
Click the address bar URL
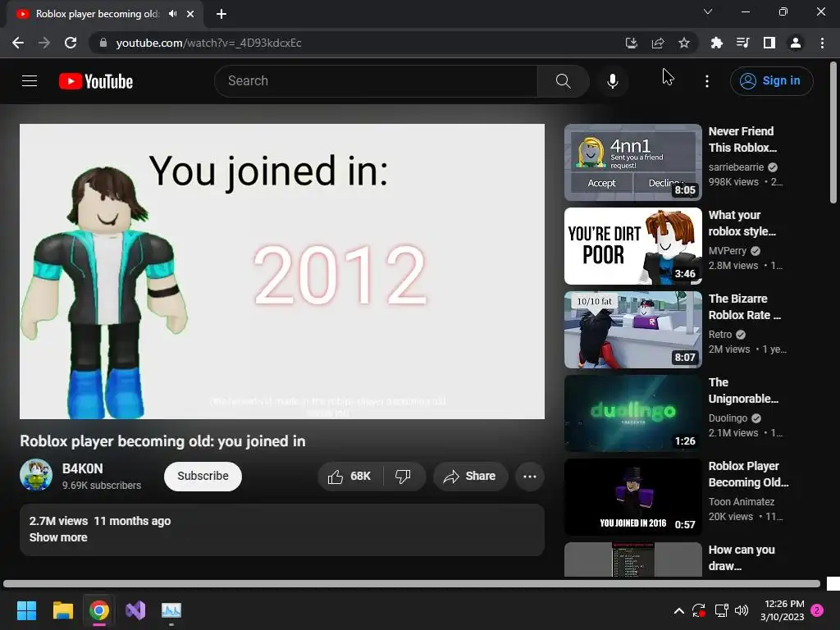pyautogui.click(x=209, y=43)
